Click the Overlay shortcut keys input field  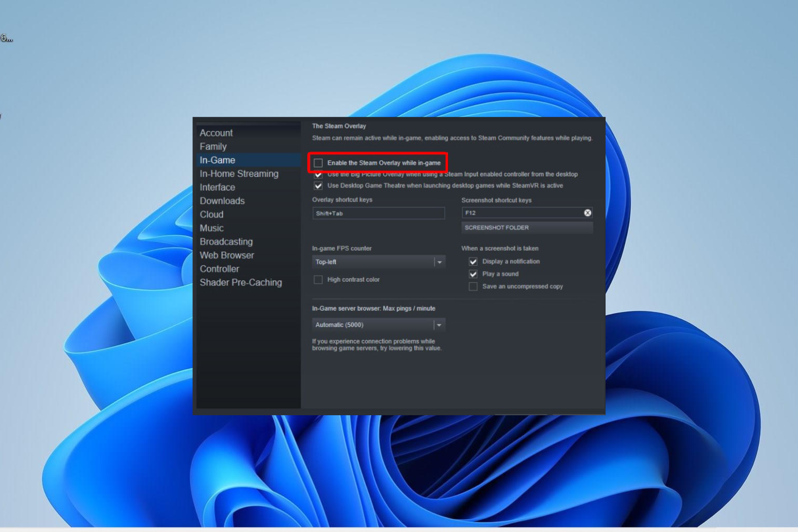click(378, 212)
